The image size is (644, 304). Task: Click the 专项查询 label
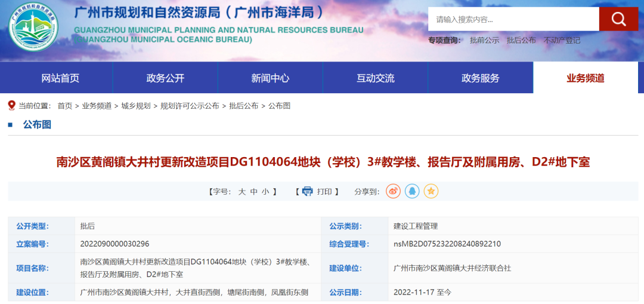click(444, 40)
